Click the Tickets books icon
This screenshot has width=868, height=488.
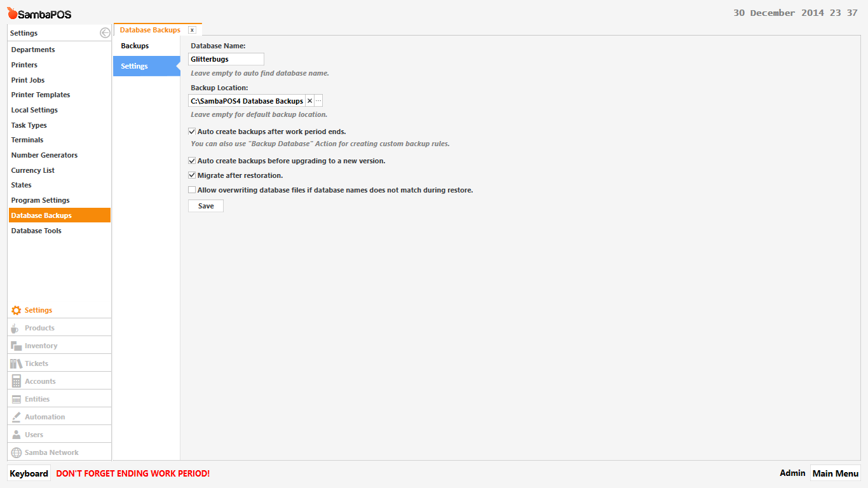16,363
